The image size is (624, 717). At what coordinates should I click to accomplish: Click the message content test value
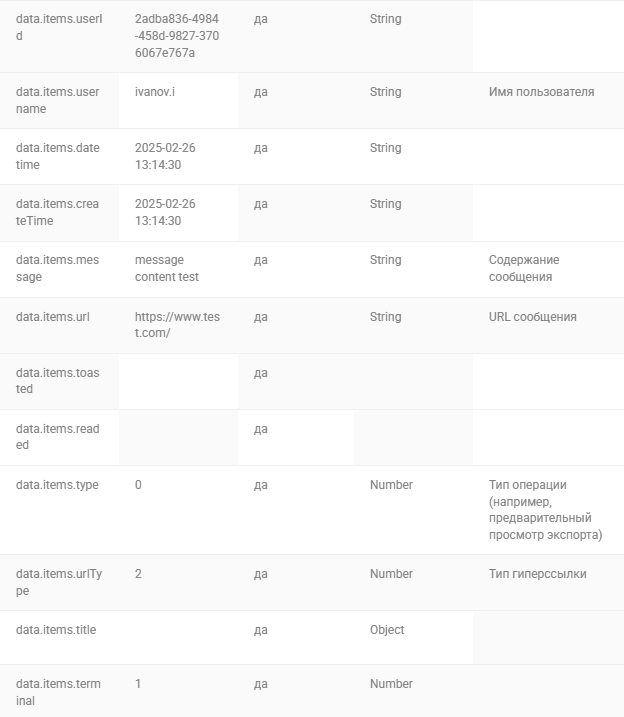point(167,268)
